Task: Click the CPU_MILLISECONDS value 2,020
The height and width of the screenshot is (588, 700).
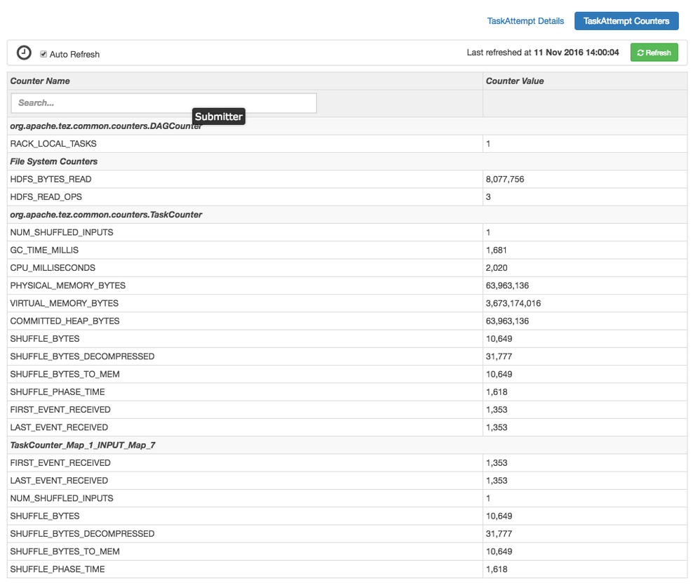Action: pyautogui.click(x=496, y=268)
